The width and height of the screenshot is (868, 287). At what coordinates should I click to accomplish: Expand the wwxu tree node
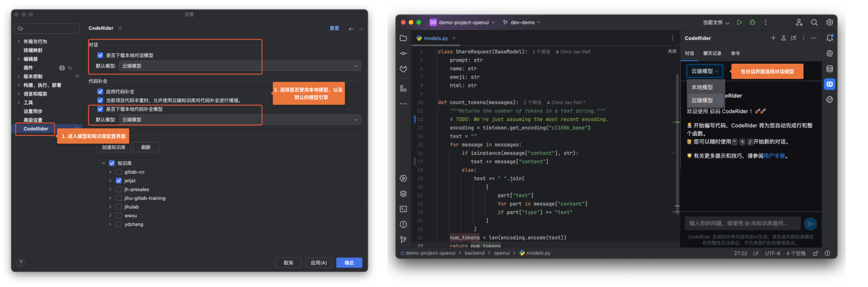(x=110, y=215)
